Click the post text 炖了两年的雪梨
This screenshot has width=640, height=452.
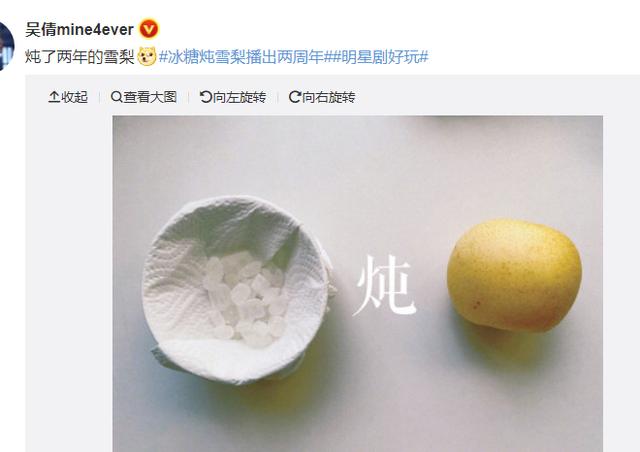80,57
